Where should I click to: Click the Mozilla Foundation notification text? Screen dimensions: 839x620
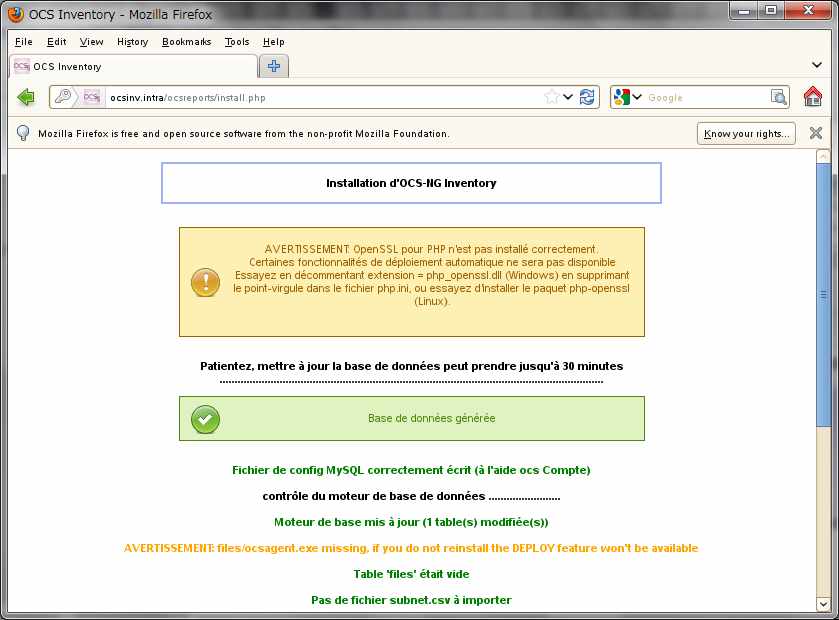pos(243,134)
